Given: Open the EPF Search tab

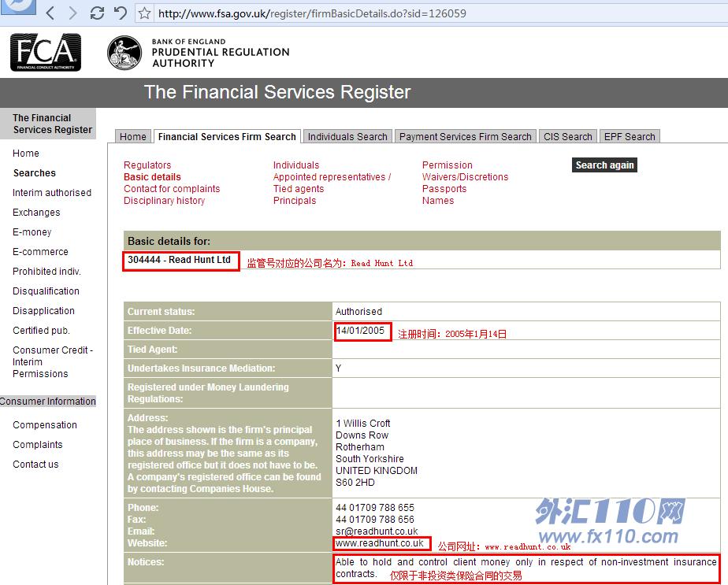Looking at the screenshot, I should point(630,136).
